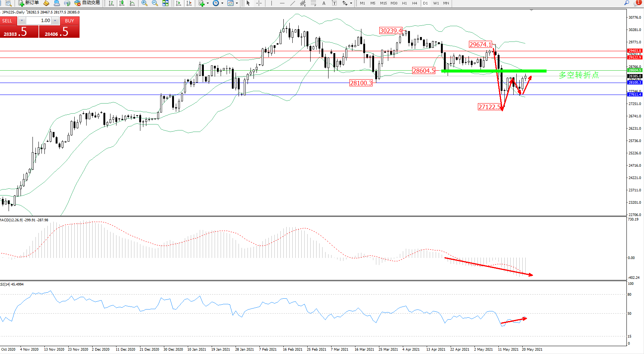Click the red BUY button

pyautogui.click(x=69, y=21)
